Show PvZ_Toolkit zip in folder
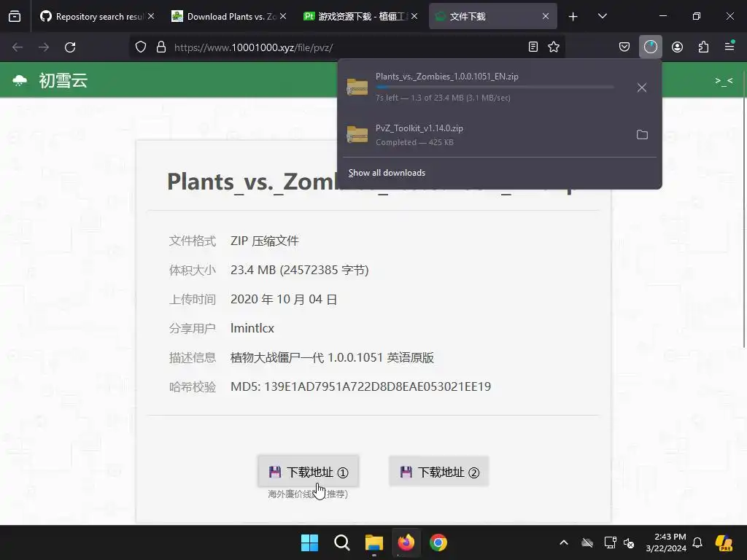 click(642, 135)
